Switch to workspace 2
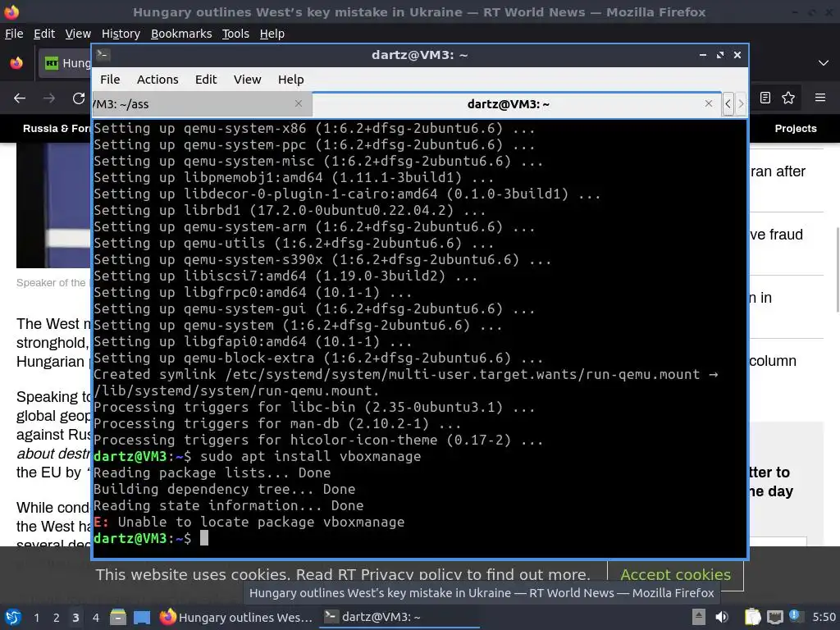The width and height of the screenshot is (840, 630). tap(57, 618)
